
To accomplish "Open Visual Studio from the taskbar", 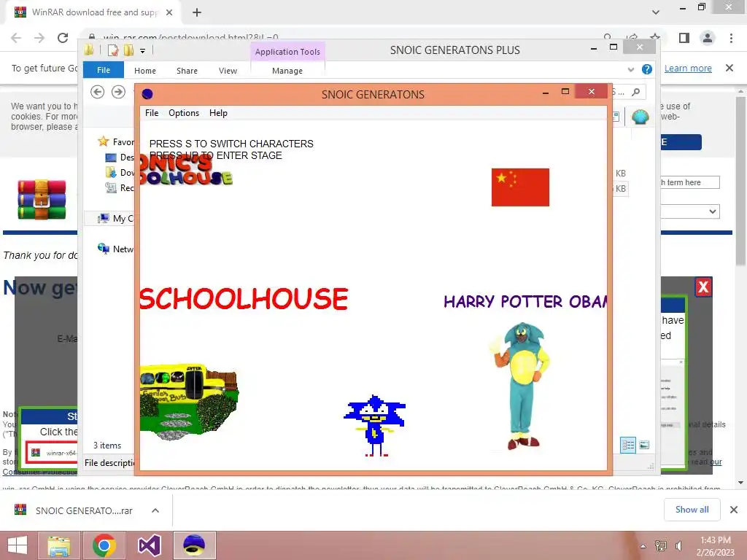I will [x=149, y=545].
